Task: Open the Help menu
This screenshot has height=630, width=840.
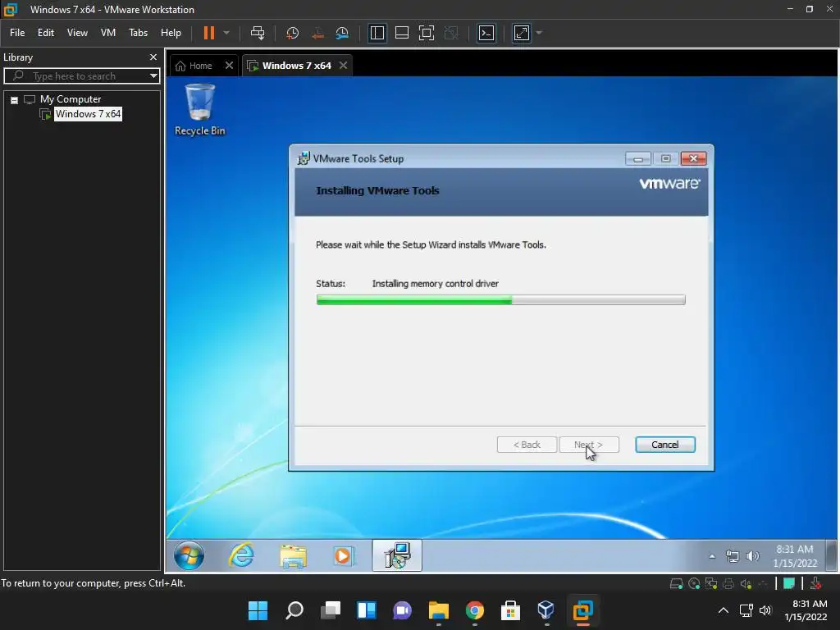Action: click(x=171, y=33)
